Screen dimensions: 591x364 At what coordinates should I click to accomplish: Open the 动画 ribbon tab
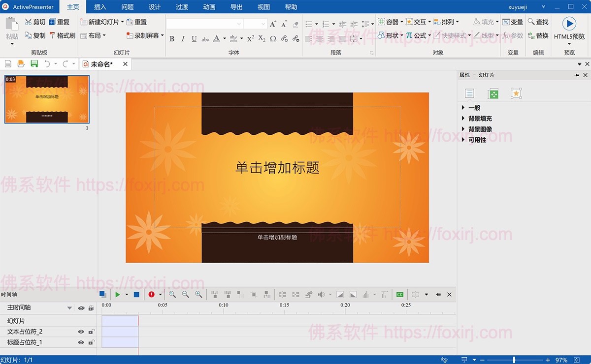tap(209, 7)
